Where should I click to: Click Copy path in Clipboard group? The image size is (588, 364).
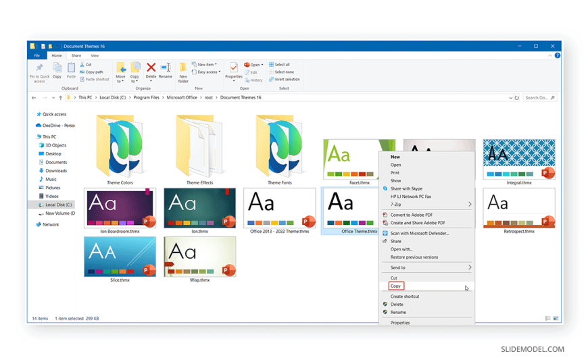coord(91,72)
